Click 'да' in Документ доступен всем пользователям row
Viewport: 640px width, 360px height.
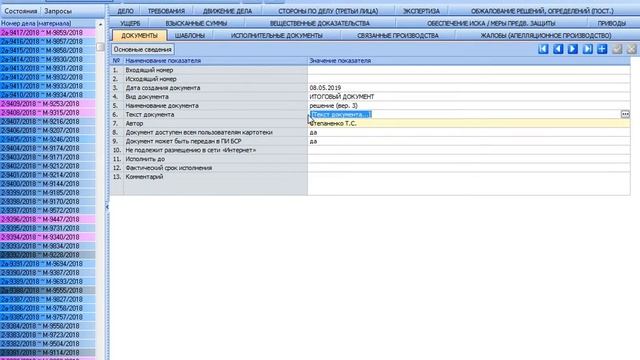click(313, 132)
